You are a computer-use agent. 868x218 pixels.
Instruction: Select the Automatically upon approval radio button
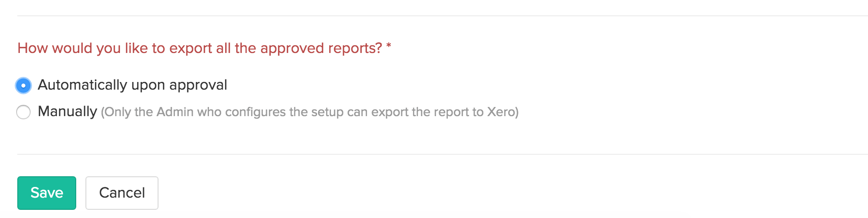(23, 86)
